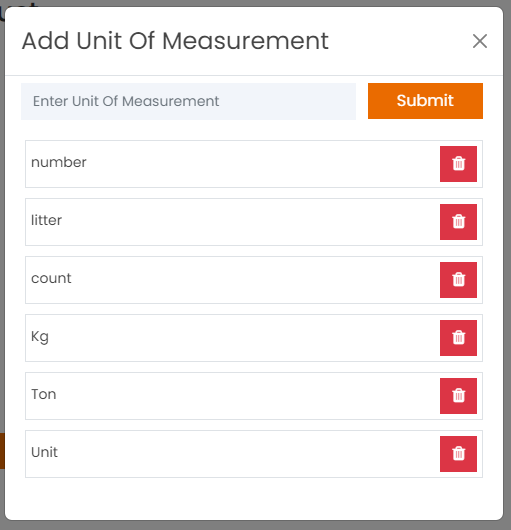511x530 pixels.
Task: Click the Ton text label
Action: tap(44, 394)
